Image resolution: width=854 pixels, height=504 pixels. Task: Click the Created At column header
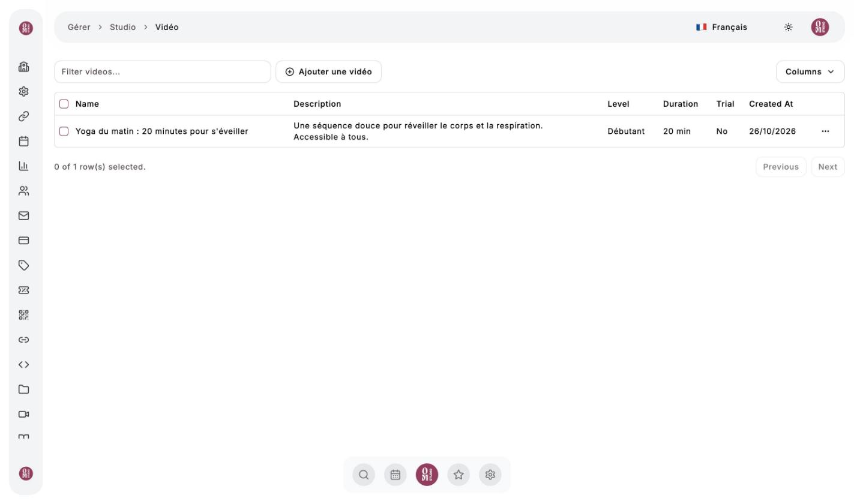point(771,104)
